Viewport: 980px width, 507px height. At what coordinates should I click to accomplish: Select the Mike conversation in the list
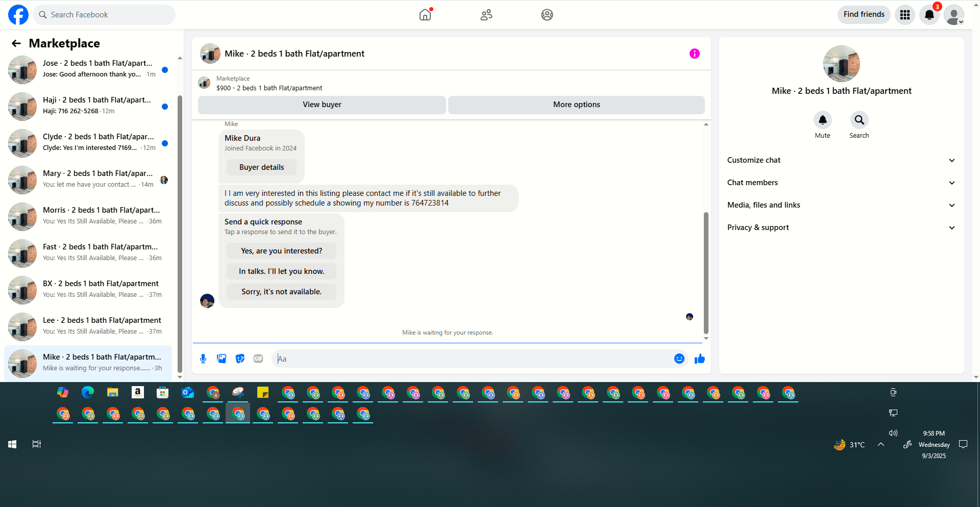(x=88, y=363)
